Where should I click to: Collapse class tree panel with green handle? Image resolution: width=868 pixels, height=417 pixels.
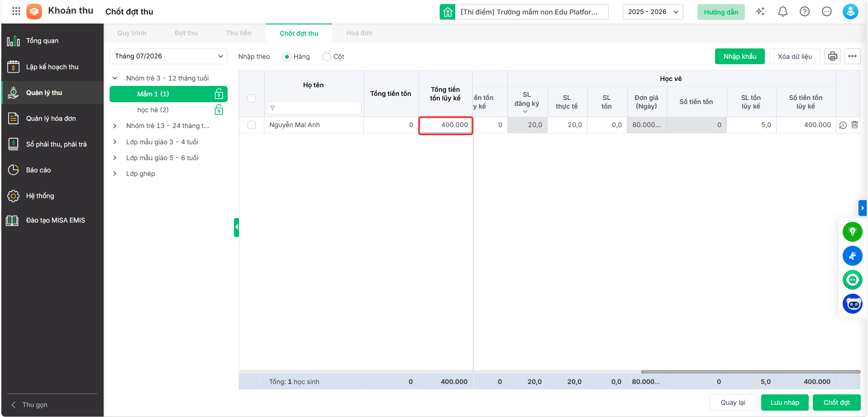pos(236,227)
